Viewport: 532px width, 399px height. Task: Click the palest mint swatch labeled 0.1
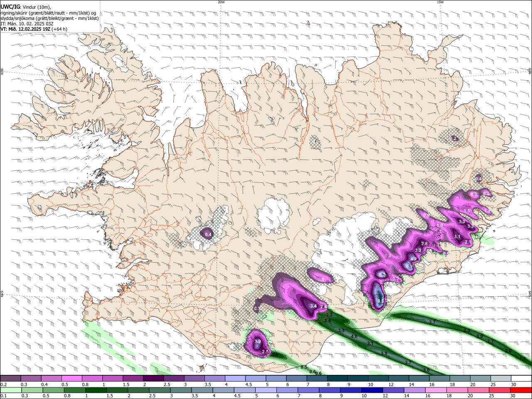tap(11, 390)
